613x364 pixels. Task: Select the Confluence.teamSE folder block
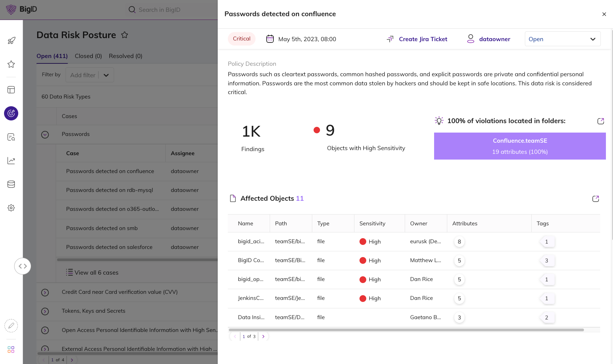[x=520, y=146]
